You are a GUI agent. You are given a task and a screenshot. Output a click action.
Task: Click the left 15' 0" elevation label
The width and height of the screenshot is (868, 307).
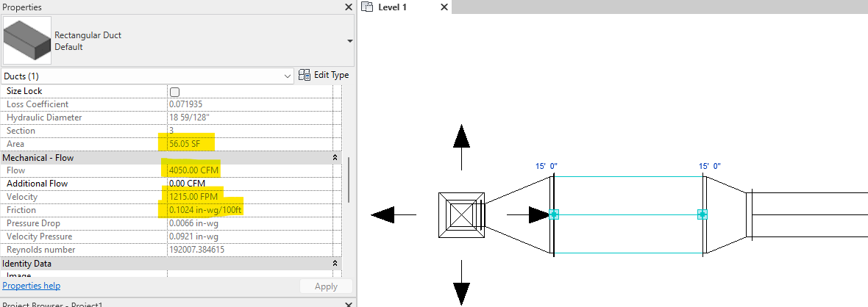547,166
